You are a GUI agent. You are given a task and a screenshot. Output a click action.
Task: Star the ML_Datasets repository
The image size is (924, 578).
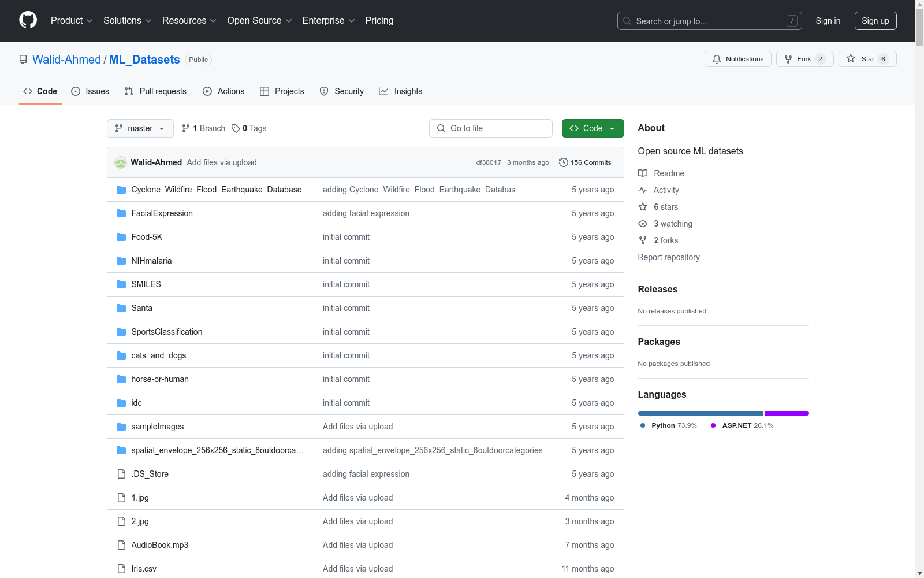coord(867,59)
